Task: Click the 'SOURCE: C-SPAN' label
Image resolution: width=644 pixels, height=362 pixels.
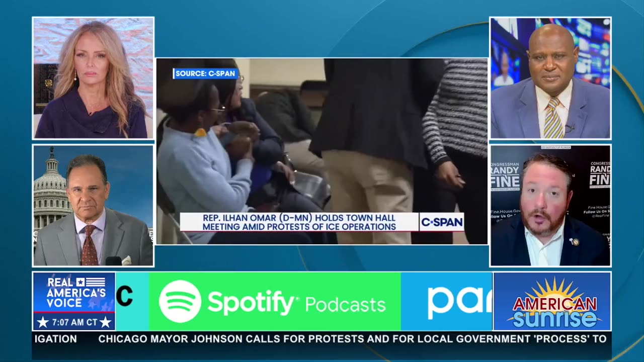Action: (205, 73)
